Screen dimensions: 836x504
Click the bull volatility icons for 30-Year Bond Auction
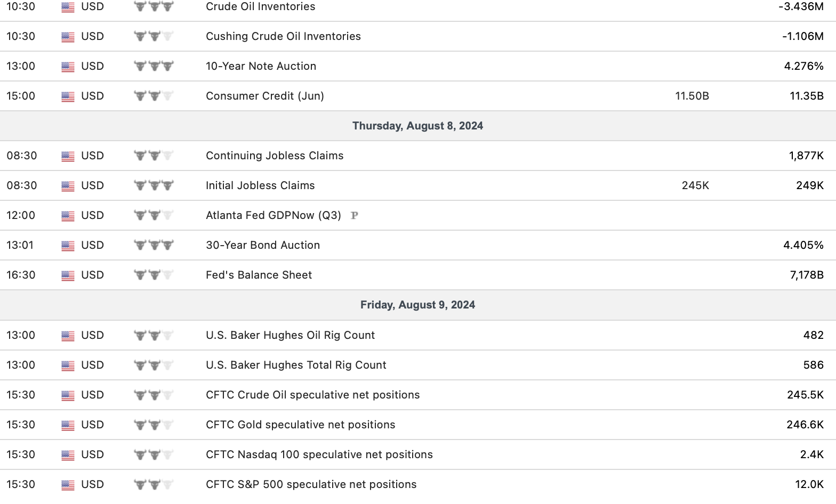(x=154, y=246)
